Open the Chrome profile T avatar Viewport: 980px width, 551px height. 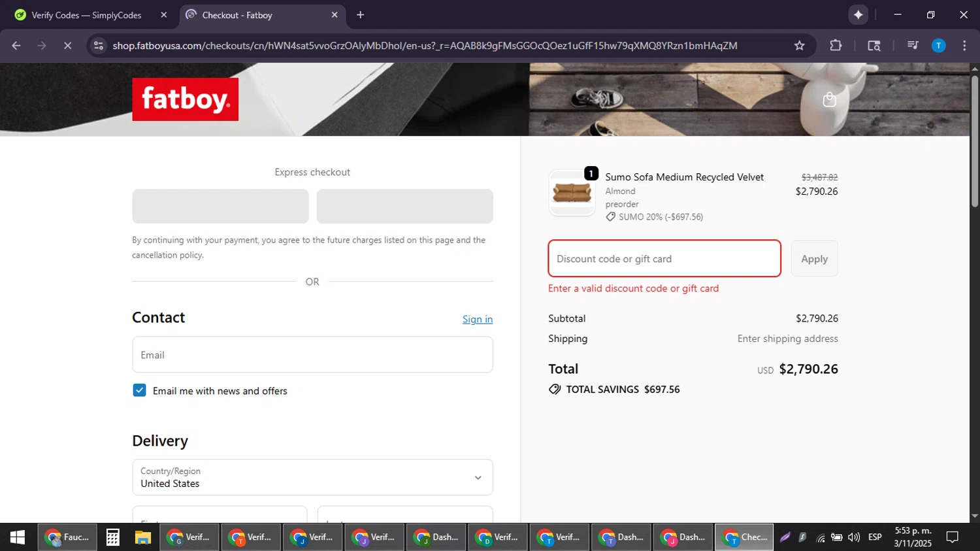(938, 46)
